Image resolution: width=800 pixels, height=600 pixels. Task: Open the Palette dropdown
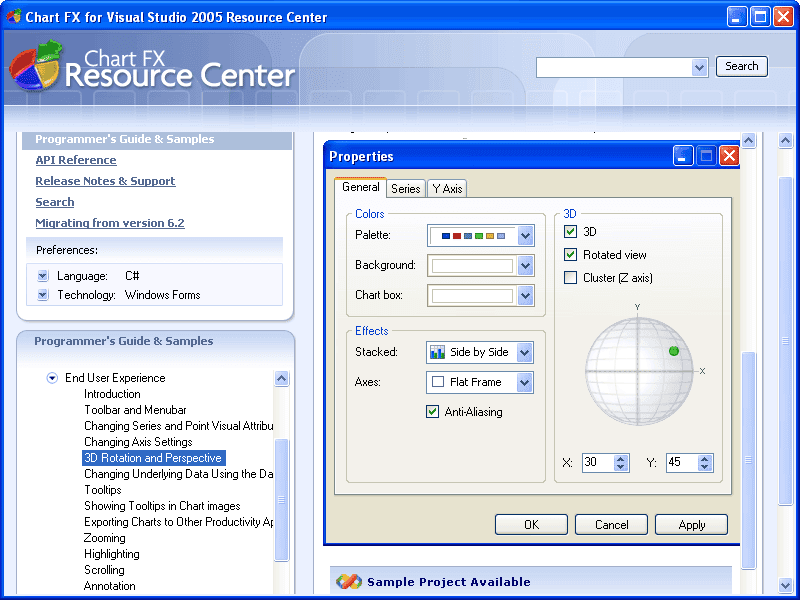[x=526, y=236]
